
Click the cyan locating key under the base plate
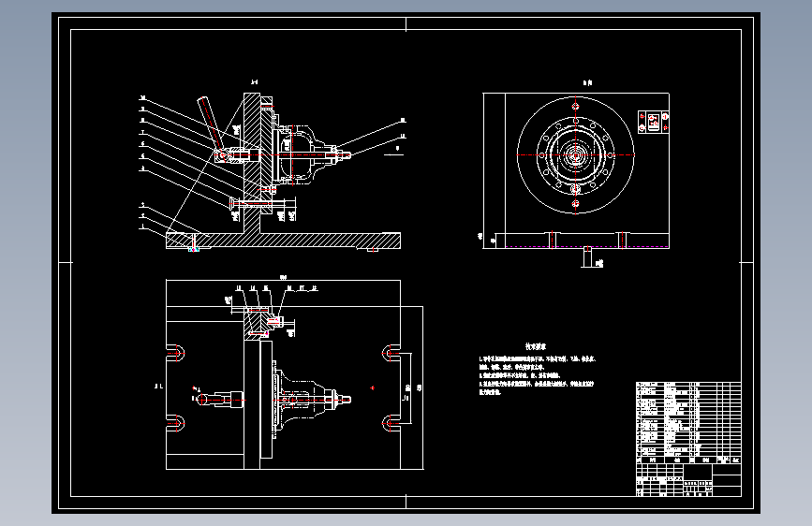click(x=194, y=250)
